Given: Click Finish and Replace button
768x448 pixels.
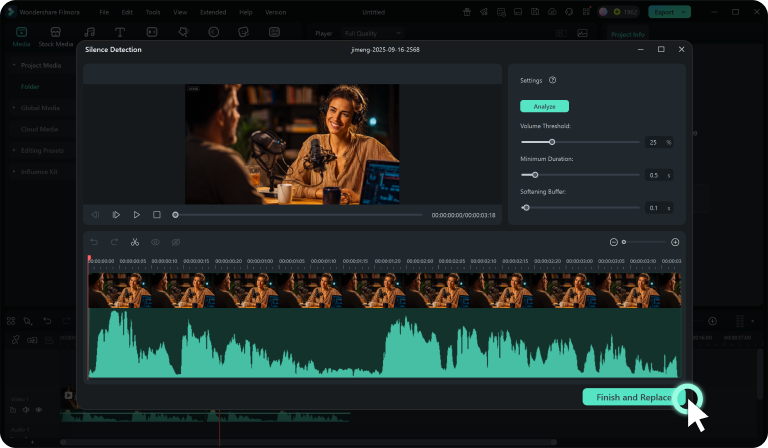Looking at the screenshot, I should [x=634, y=397].
